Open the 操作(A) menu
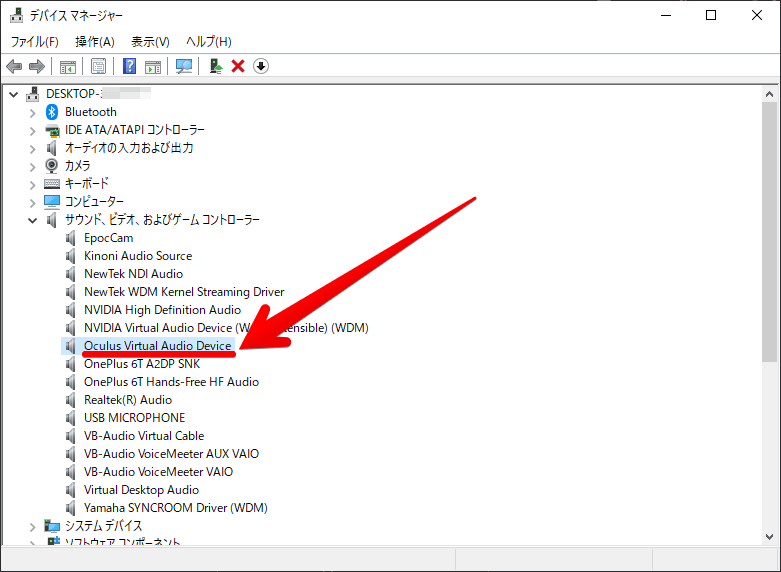This screenshot has height=572, width=781. click(95, 41)
